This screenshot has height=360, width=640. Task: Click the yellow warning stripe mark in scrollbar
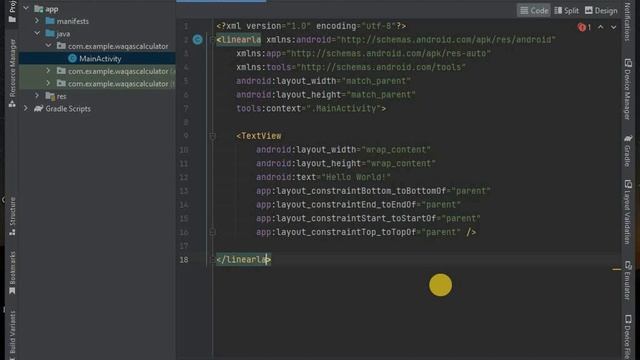click(616, 269)
